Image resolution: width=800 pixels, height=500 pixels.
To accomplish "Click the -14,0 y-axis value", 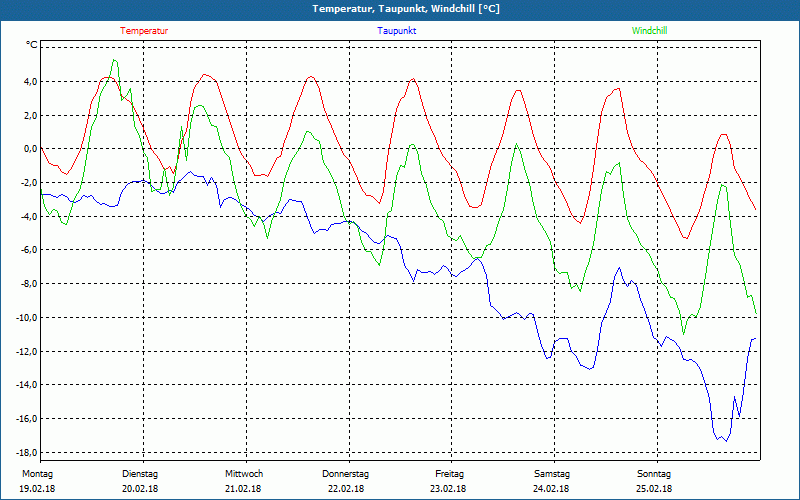I will pos(27,385).
